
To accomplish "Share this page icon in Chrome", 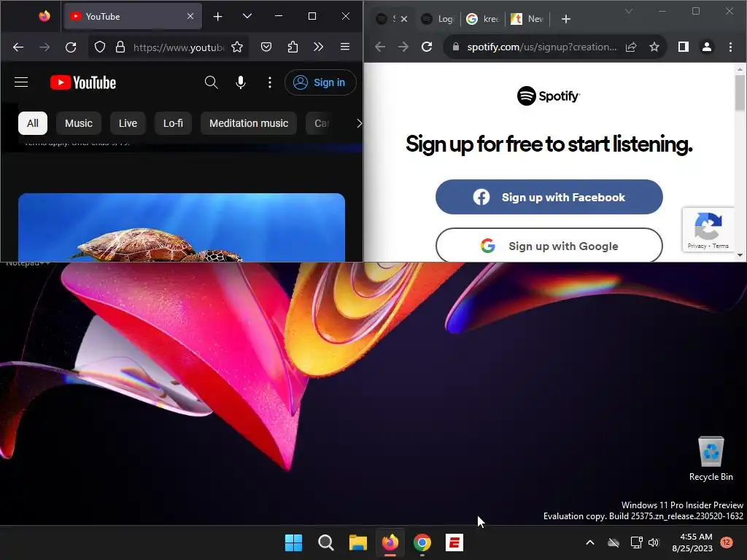I will pos(631,47).
